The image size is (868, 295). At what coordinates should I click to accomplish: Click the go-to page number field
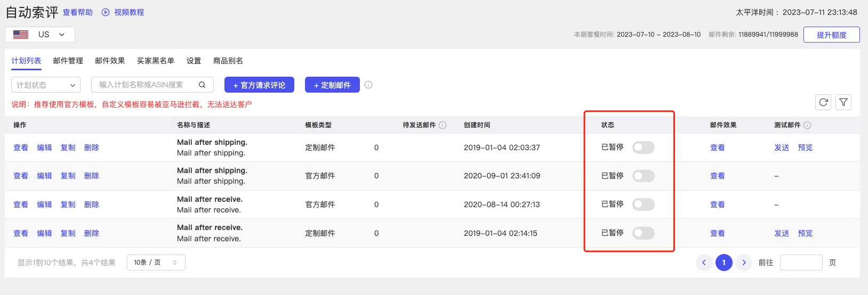(801, 263)
